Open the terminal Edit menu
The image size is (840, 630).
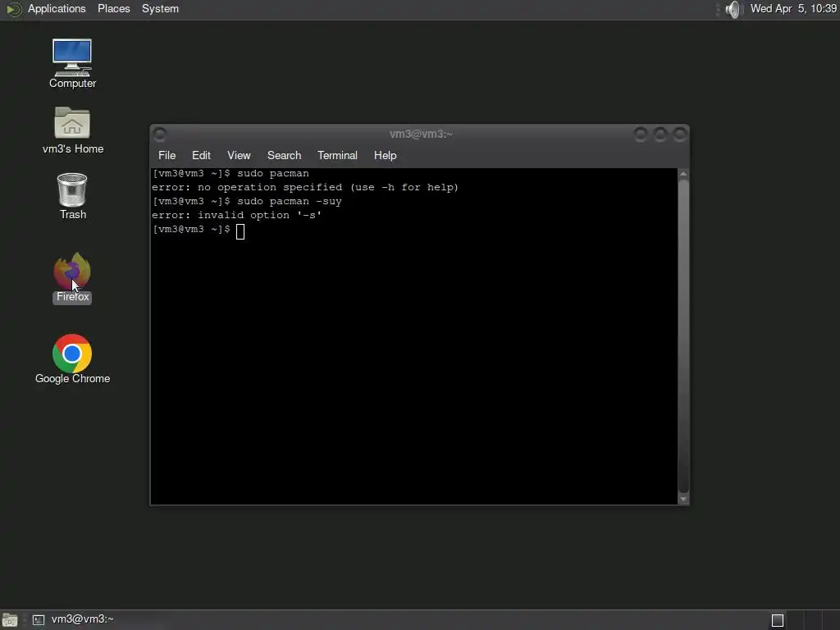click(x=201, y=155)
